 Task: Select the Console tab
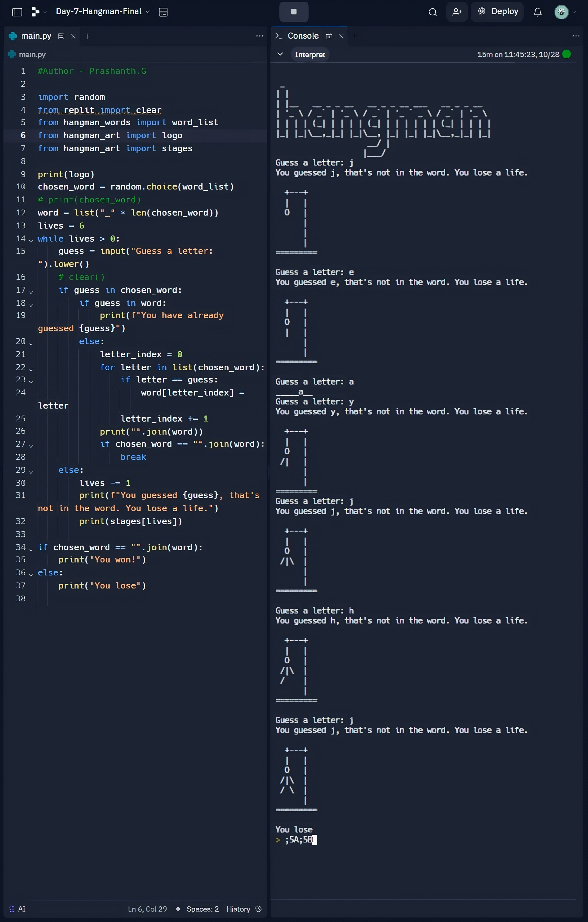tap(302, 36)
